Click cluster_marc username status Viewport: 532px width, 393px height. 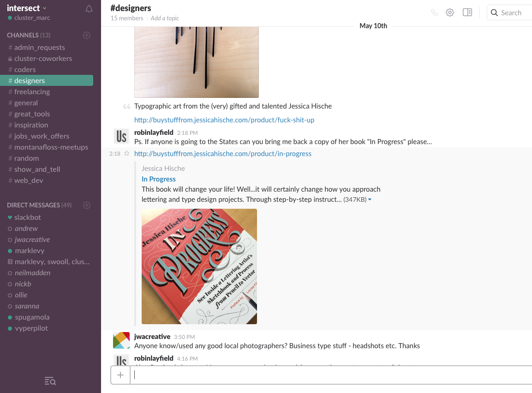point(29,18)
